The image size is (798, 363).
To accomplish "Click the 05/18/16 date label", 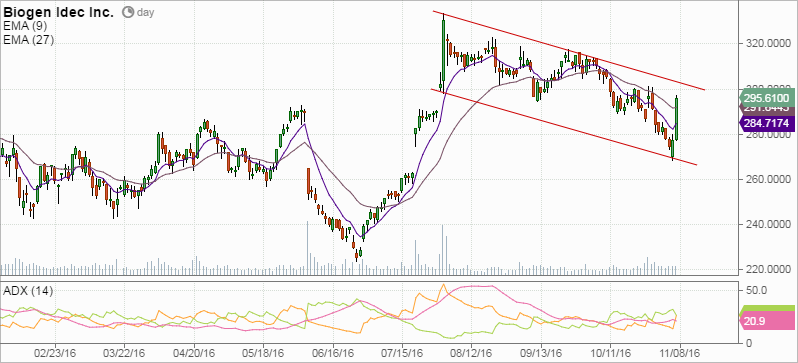I will 263,353.
